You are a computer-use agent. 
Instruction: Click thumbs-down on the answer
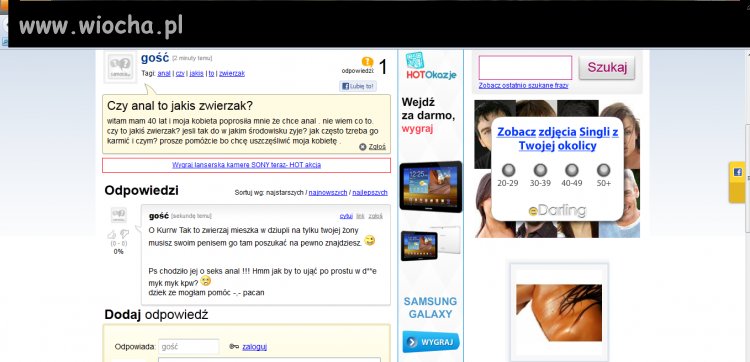click(x=124, y=234)
